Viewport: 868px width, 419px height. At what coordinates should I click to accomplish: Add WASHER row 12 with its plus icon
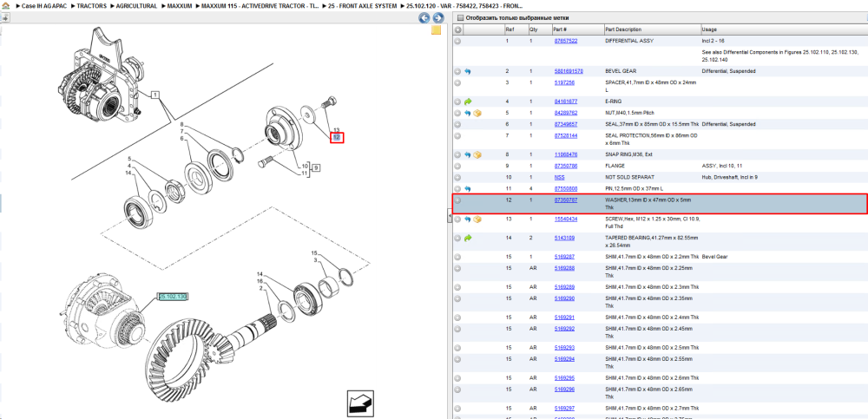(x=457, y=200)
